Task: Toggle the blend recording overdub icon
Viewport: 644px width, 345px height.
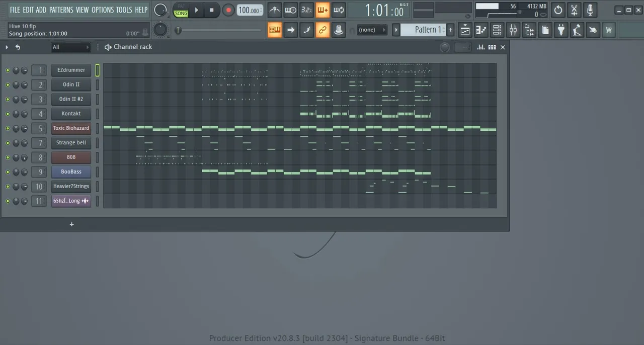Action: point(323,10)
